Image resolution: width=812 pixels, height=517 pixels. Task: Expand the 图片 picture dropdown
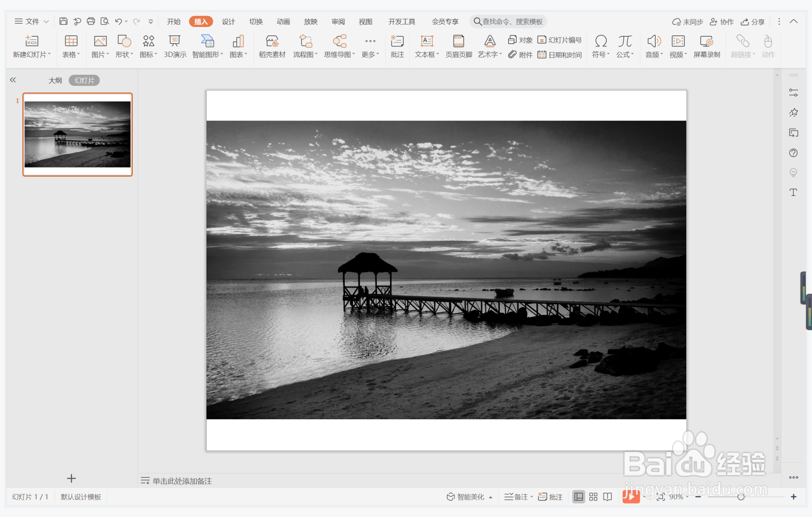click(108, 55)
